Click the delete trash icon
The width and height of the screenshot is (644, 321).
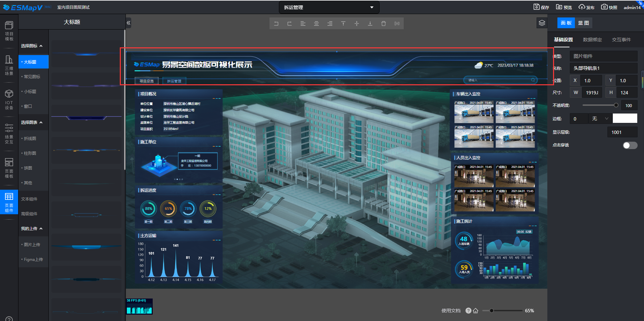[384, 24]
